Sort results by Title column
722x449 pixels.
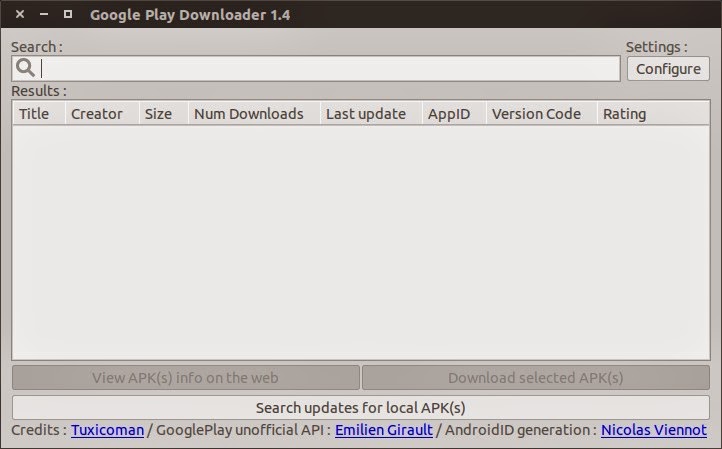click(x=39, y=113)
